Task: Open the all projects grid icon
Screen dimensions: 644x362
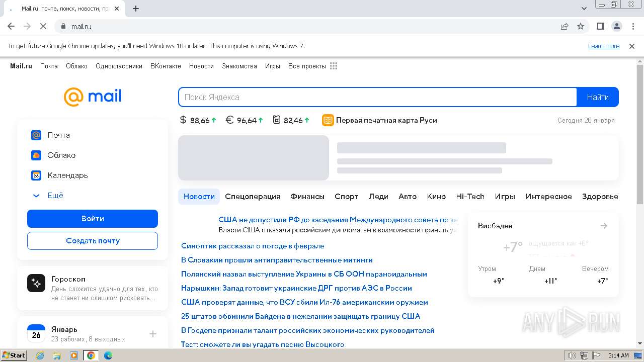Action: tap(334, 66)
